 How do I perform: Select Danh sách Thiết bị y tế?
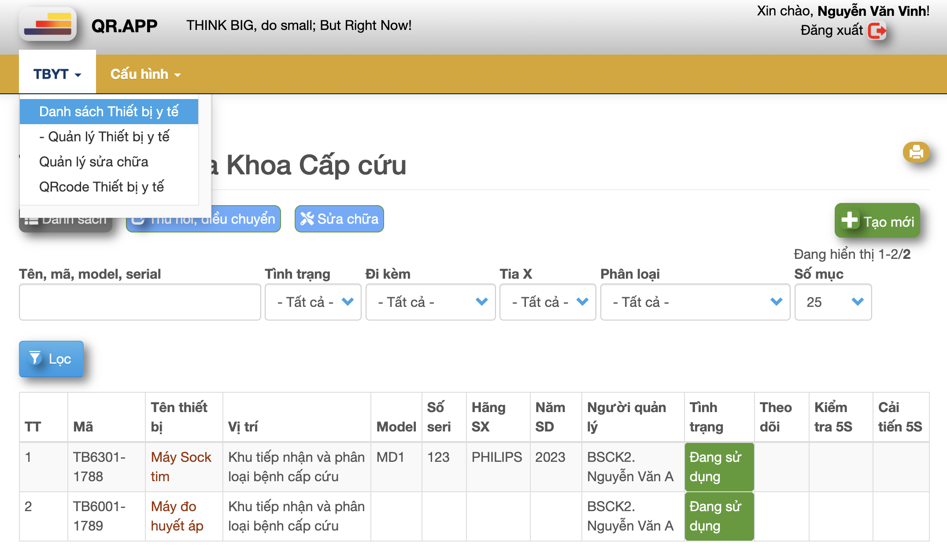point(109,112)
